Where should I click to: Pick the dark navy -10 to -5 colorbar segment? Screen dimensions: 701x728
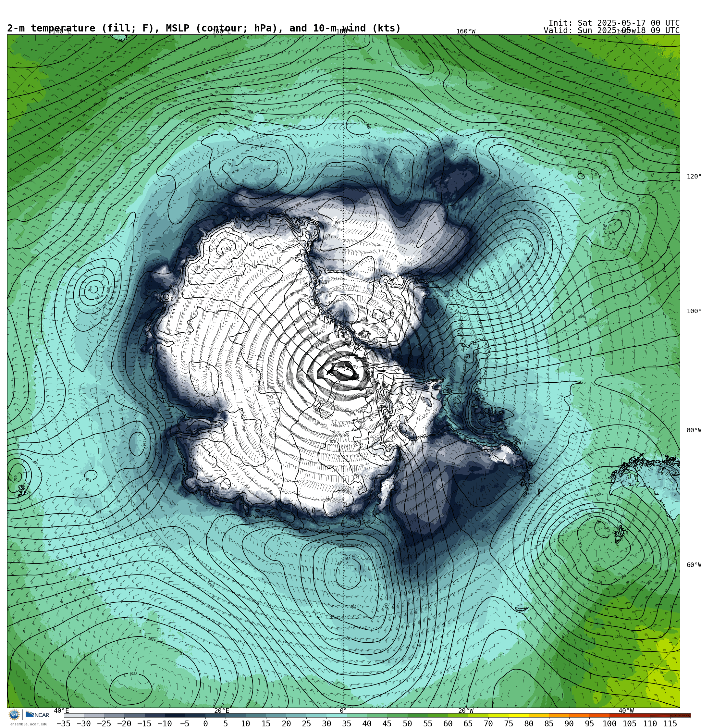(x=175, y=715)
